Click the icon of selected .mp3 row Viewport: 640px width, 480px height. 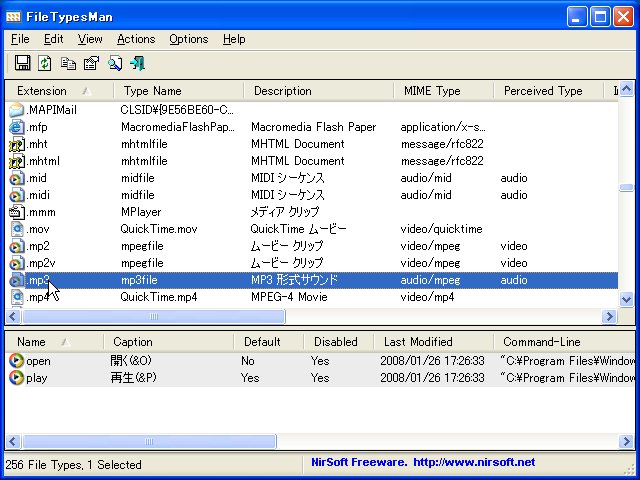[x=16, y=280]
